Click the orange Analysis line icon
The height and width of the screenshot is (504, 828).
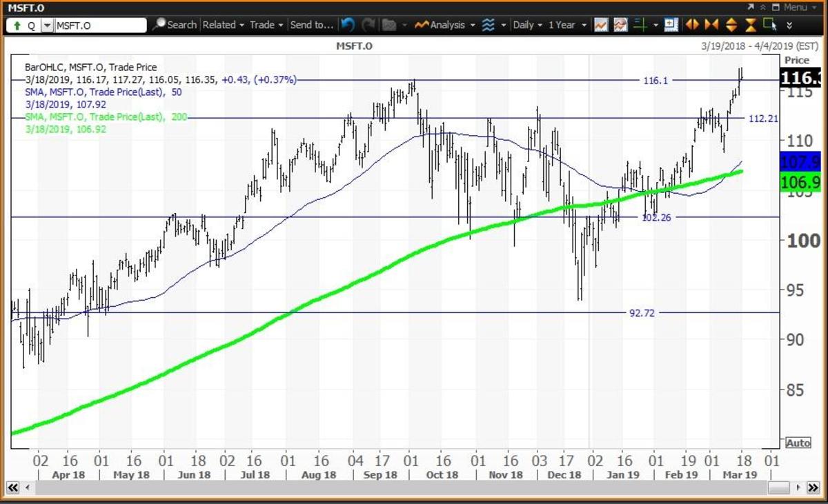coord(422,25)
